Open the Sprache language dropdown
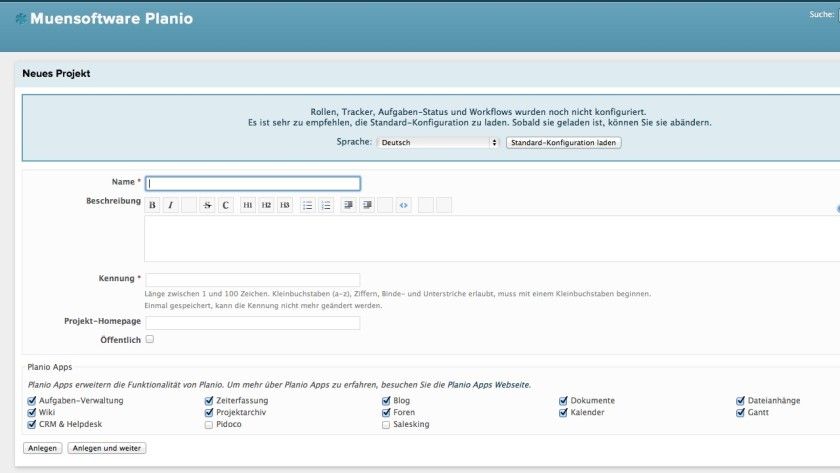Viewport: 840px width, 473px height. tap(438, 142)
